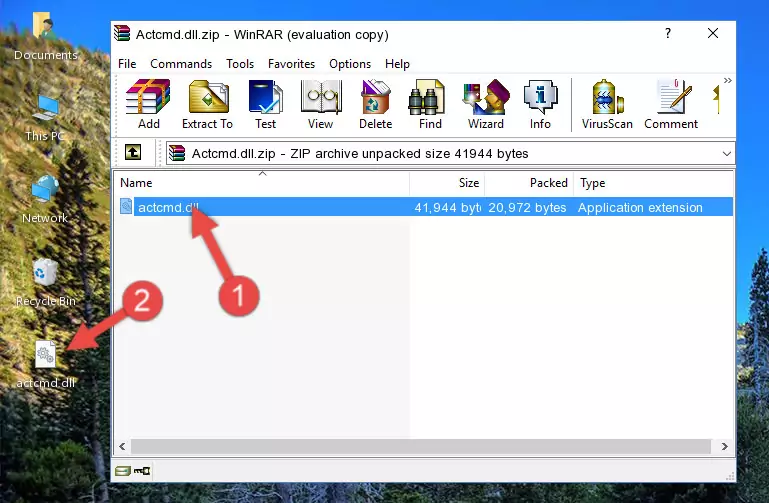This screenshot has height=503, width=769.
Task: Select the actcmd.dll file name in the list
Action: [169, 207]
